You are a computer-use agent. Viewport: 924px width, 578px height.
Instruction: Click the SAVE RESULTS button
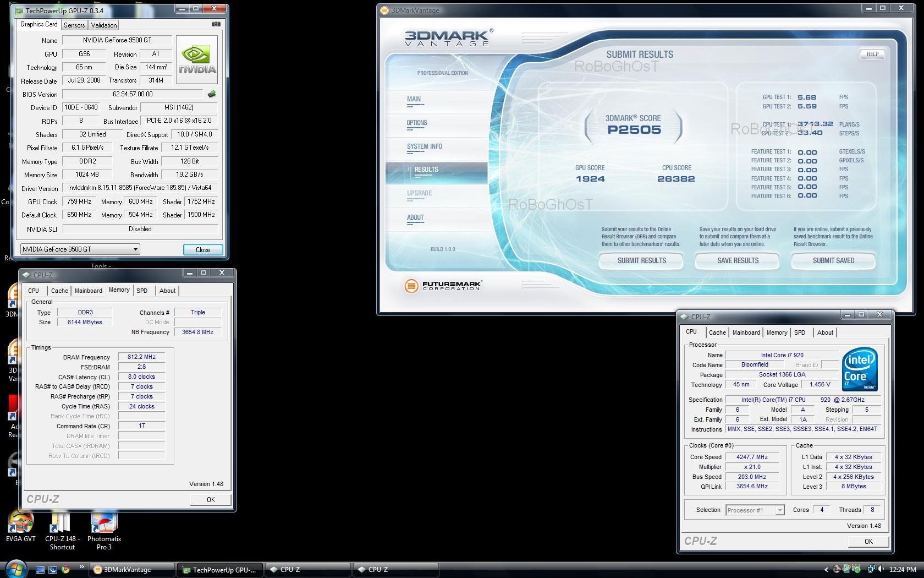738,260
